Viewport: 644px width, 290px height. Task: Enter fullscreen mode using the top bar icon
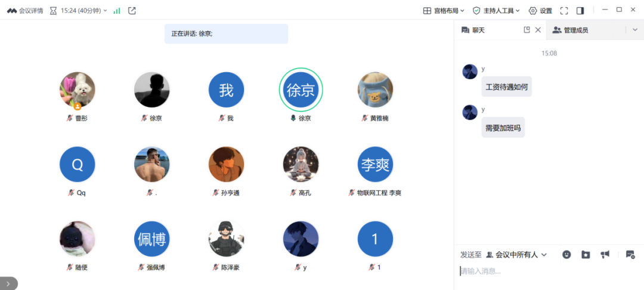pos(564,11)
